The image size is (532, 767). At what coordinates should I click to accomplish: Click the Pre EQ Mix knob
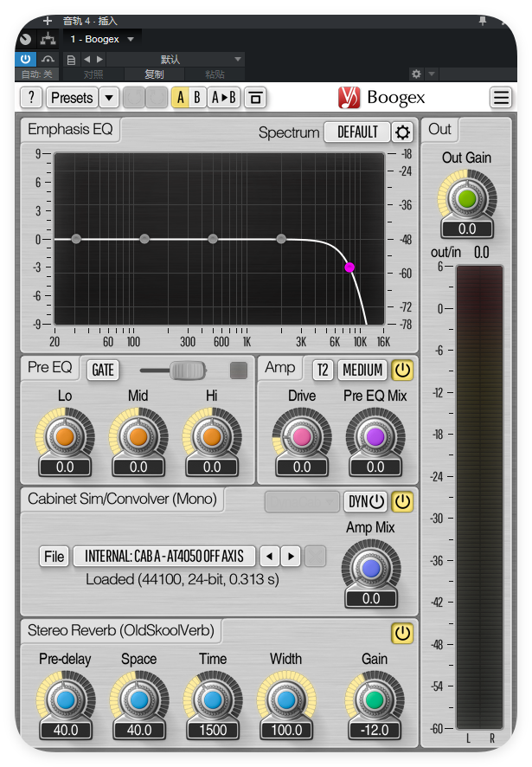tap(375, 436)
